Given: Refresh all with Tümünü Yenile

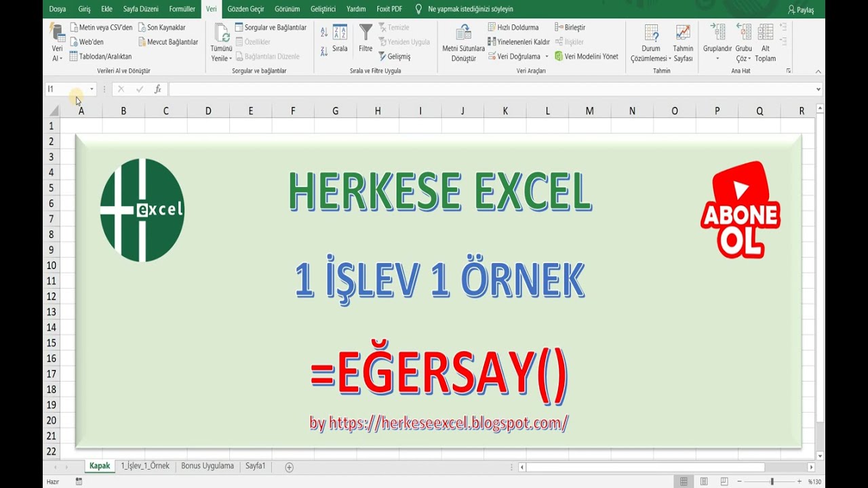Looking at the screenshot, I should click(x=221, y=41).
